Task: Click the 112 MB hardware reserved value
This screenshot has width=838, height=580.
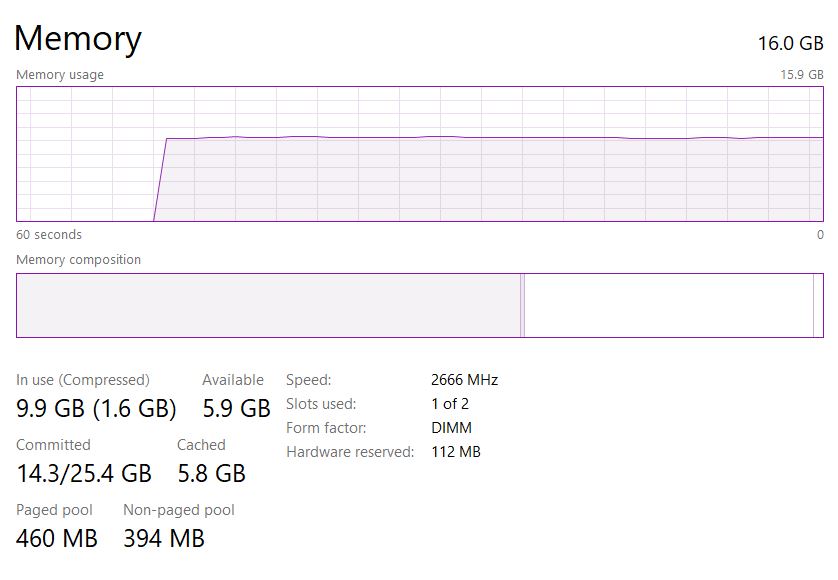Action: (456, 452)
